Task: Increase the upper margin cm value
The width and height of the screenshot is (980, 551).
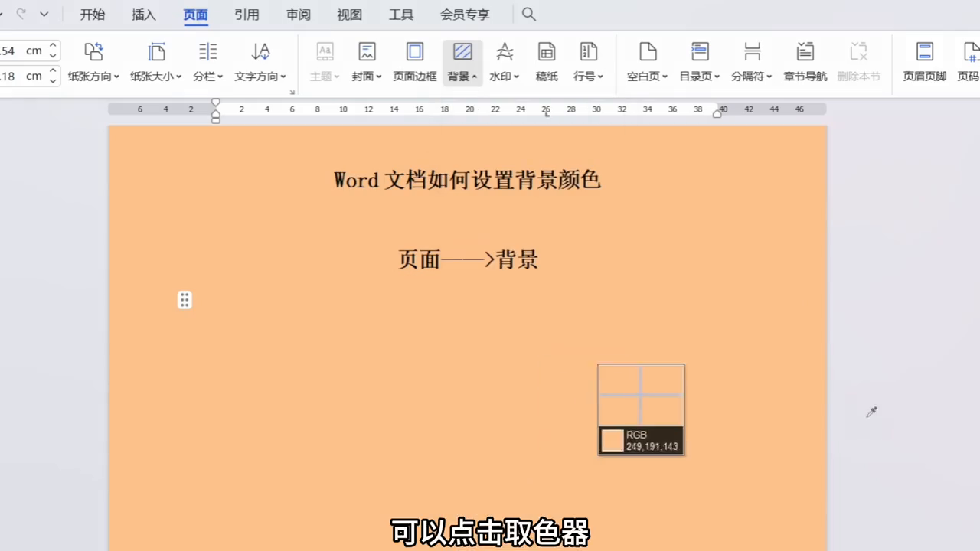Action: click(53, 46)
